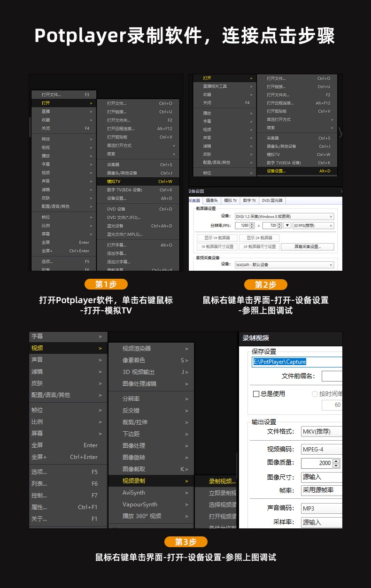Select 蓝光设备 Ctrl+Alt+D entry

pos(139,226)
